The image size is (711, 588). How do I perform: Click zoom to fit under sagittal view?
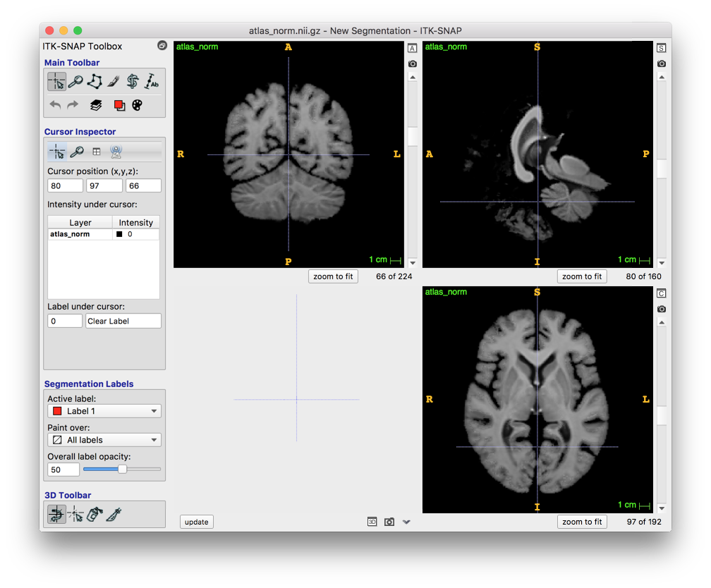[582, 276]
